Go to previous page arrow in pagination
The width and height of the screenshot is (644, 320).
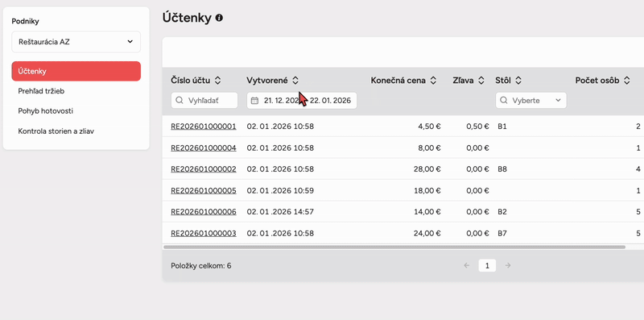click(467, 266)
